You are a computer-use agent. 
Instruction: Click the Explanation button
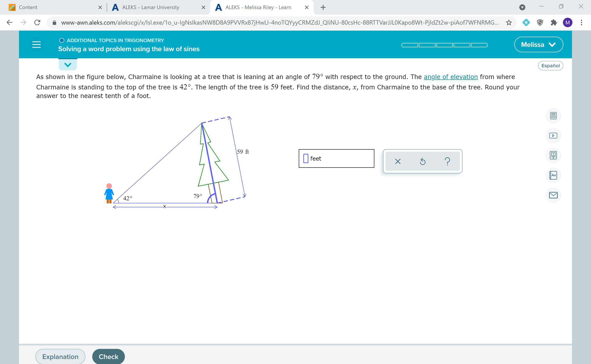[60, 356]
